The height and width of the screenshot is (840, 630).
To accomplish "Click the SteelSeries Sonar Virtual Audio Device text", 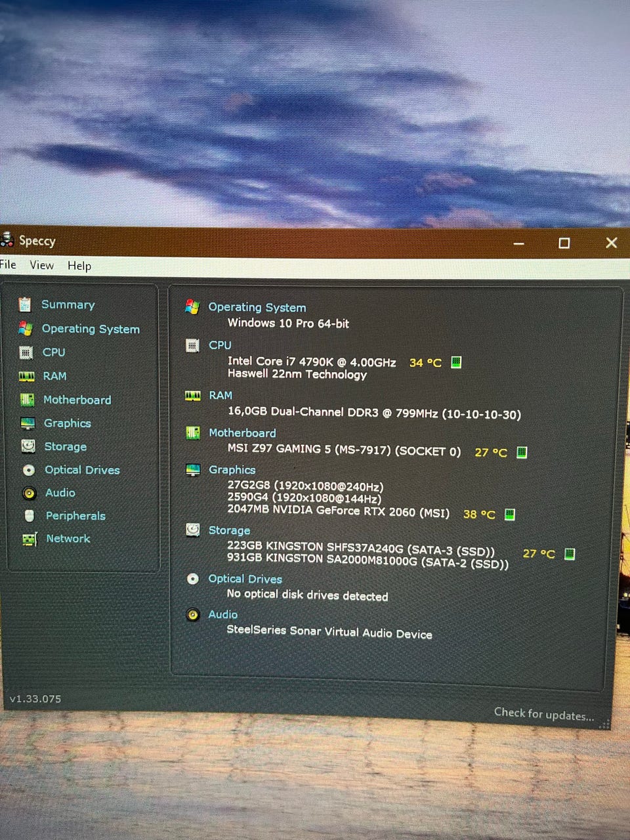I will pos(329,632).
